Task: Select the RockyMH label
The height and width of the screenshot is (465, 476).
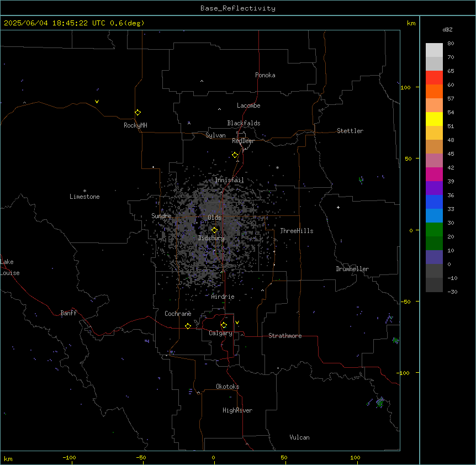Action: coord(135,125)
